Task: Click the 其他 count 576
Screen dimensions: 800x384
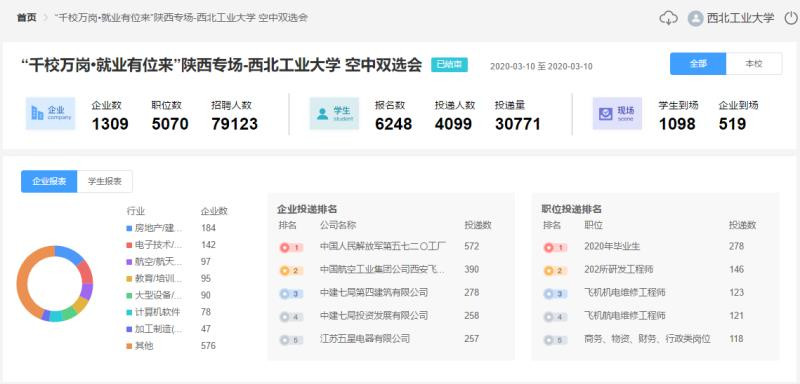Action: click(208, 346)
